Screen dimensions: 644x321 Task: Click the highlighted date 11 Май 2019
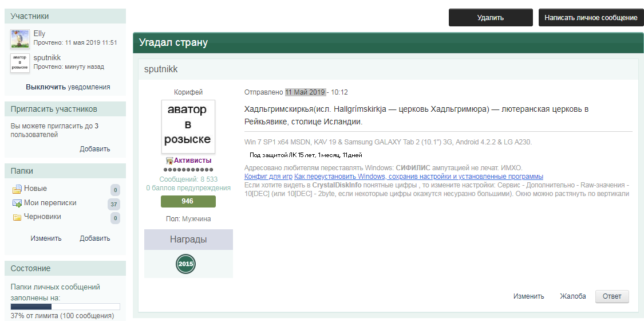coord(306,92)
